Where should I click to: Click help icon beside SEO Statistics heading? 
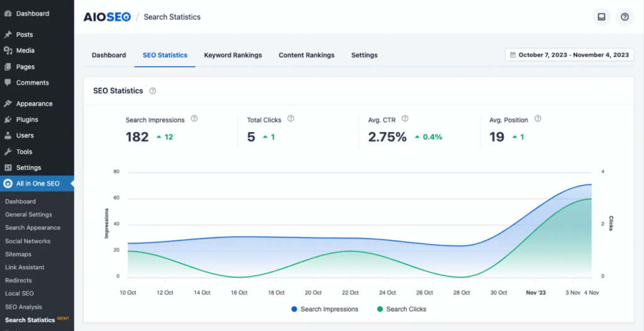(x=153, y=91)
